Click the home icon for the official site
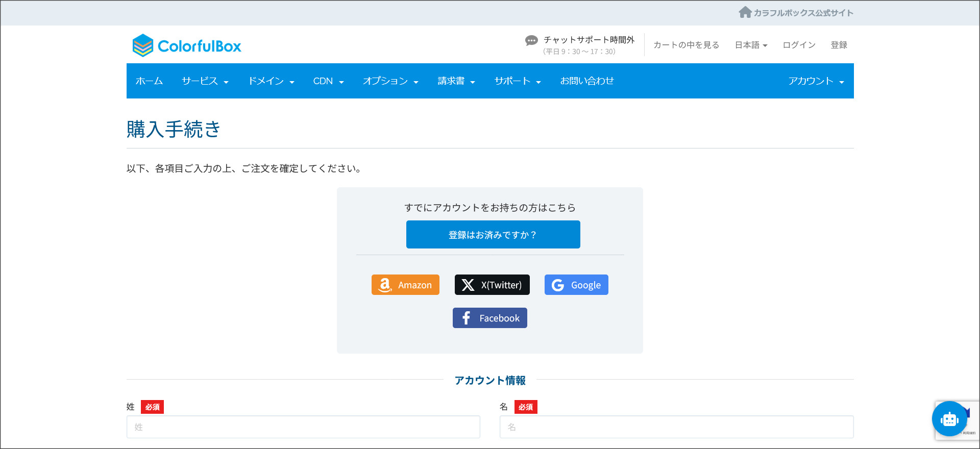Image resolution: width=980 pixels, height=449 pixels. [x=745, y=12]
